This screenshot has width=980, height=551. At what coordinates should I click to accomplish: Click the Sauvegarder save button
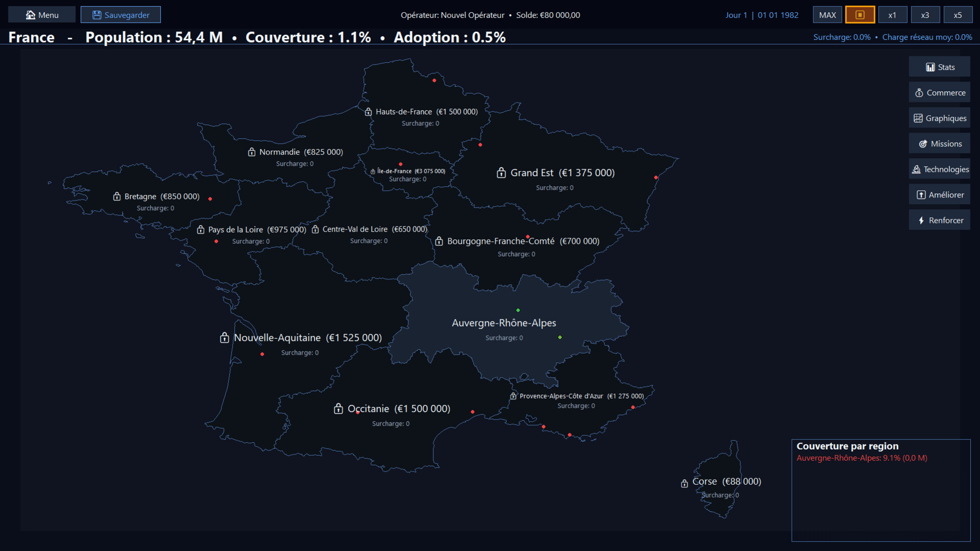coord(120,15)
